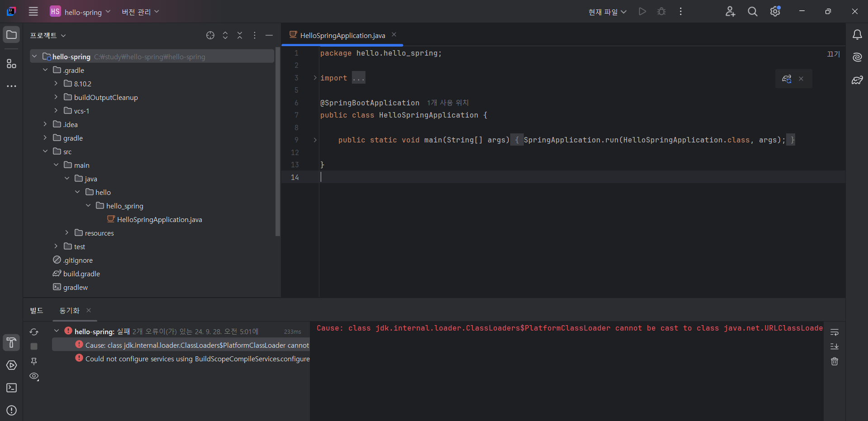
Task: Select opened file in project tree
Action: pyautogui.click(x=210, y=35)
